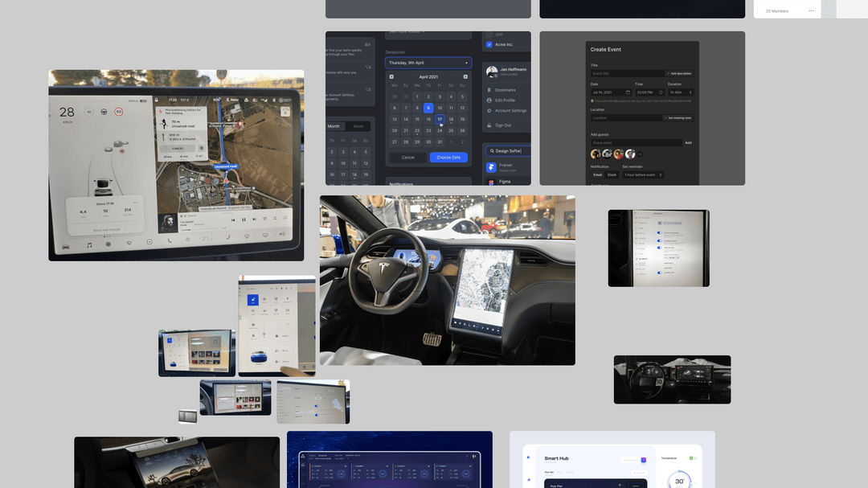
Task: Click the phone icon in Tesla bottom bar
Action: (170, 240)
